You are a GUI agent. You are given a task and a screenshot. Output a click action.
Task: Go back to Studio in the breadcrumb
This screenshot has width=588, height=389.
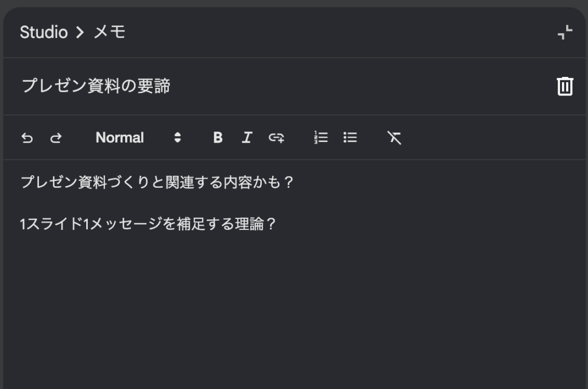[x=44, y=32]
